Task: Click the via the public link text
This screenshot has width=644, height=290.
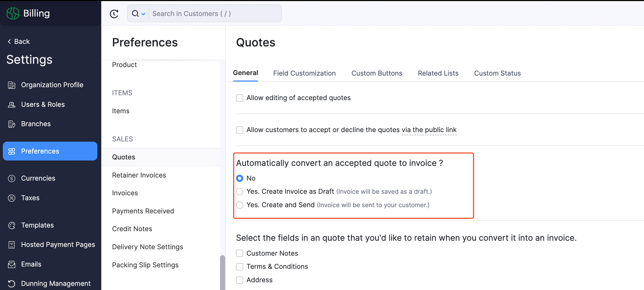Action: [x=429, y=130]
